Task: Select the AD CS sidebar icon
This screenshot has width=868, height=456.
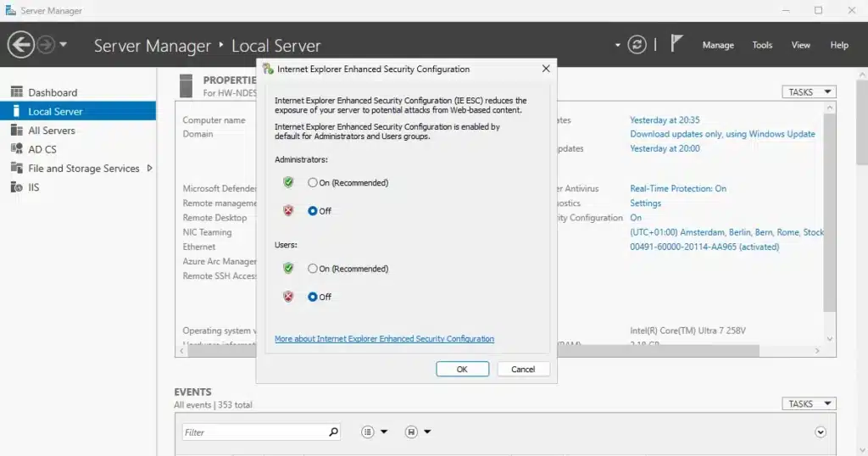Action: [15, 149]
